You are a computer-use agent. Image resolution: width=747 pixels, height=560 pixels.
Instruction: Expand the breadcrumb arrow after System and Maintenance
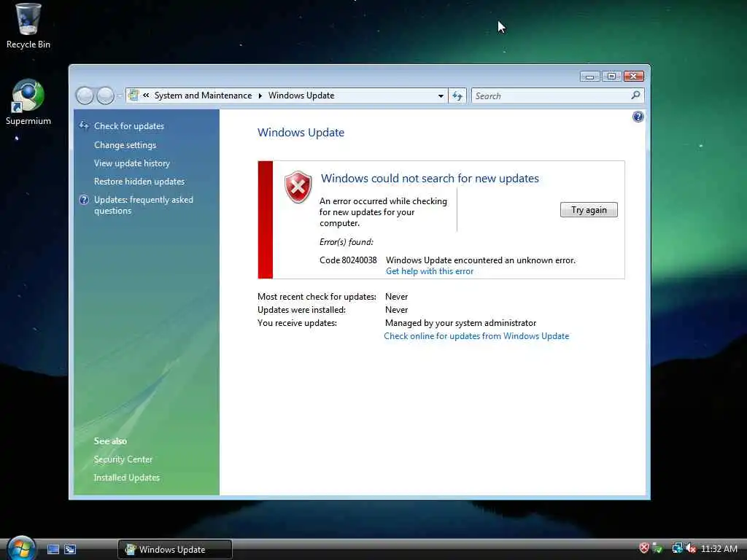coord(260,96)
